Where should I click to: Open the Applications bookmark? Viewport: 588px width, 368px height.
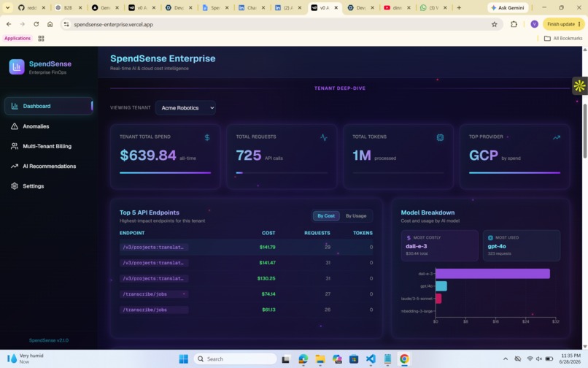(18, 38)
